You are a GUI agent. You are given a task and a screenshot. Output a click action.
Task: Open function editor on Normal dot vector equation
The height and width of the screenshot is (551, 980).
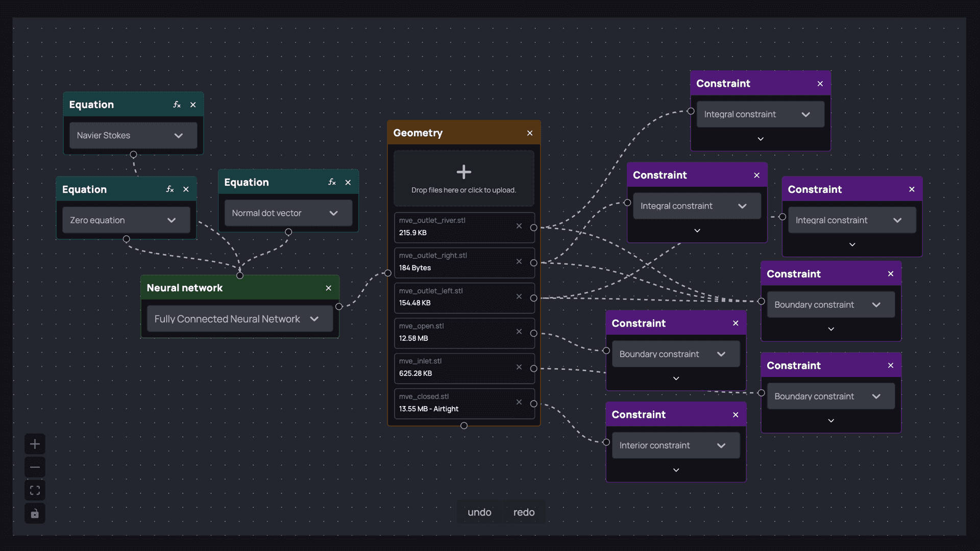[x=332, y=182]
